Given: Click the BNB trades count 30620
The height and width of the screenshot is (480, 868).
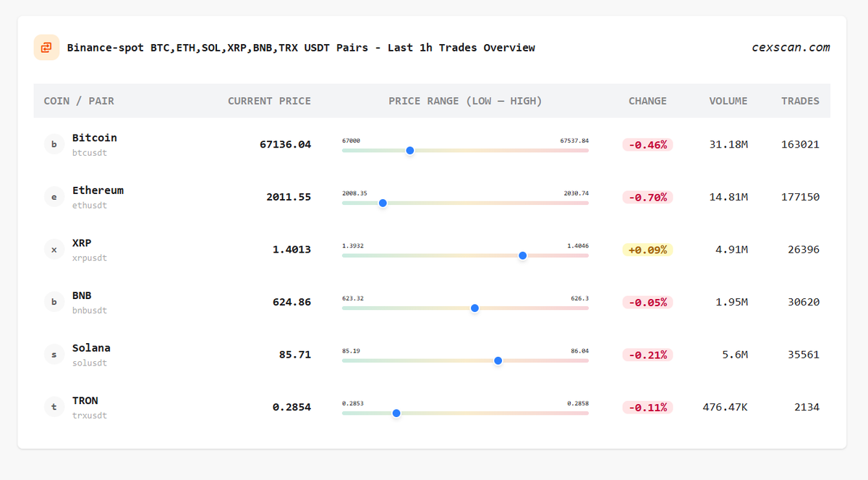Looking at the screenshot, I should click(804, 302).
